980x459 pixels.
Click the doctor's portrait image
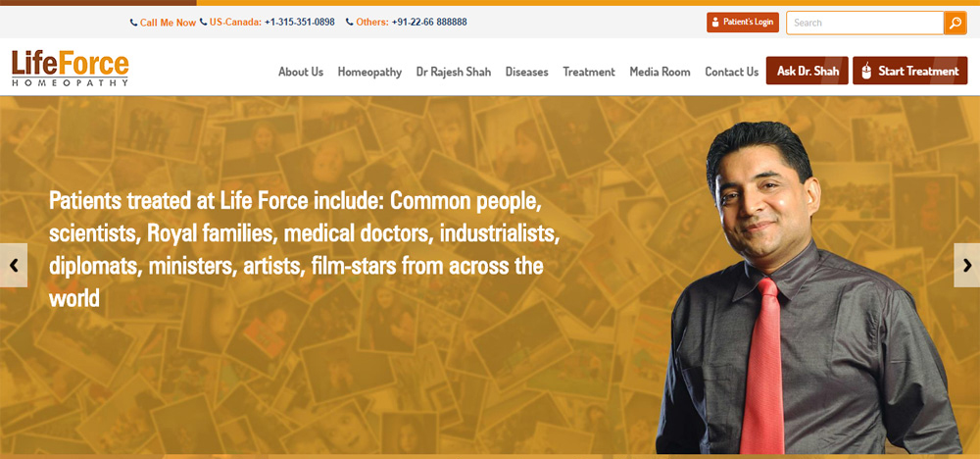[808, 287]
